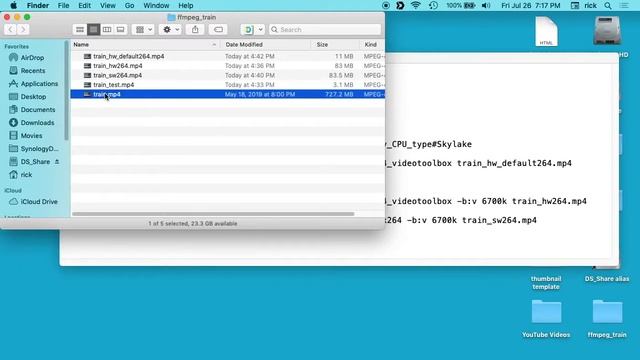Eject the DS_Share volume
The image size is (640, 360).
tap(57, 162)
